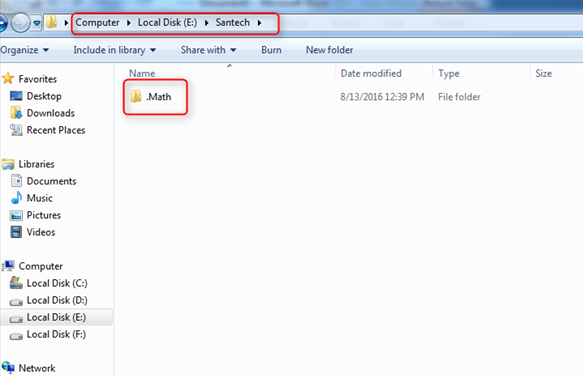Click the 8/13/2016 12:39 PM date cell
583x376 pixels.
pos(382,97)
